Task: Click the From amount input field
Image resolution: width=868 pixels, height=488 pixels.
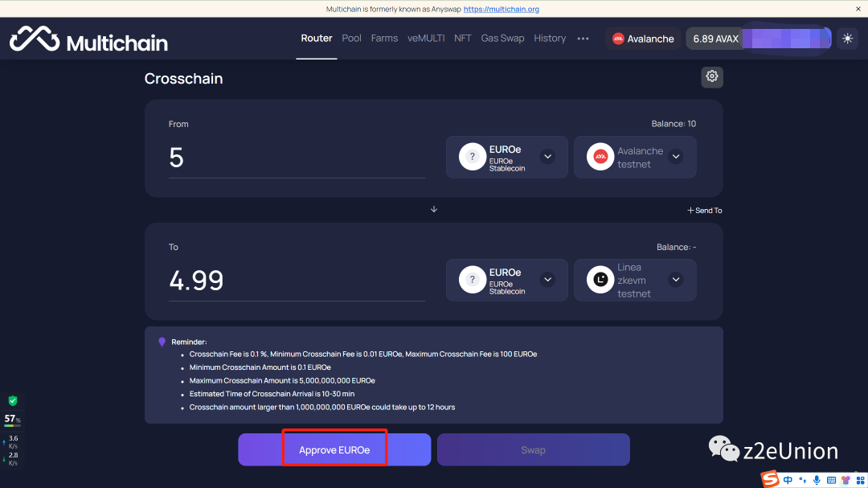Action: (x=296, y=158)
